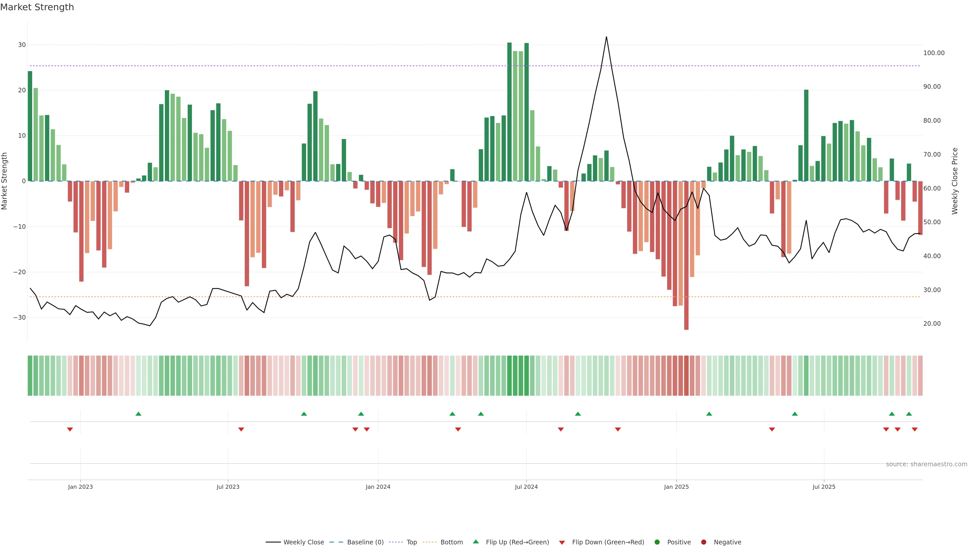This screenshot has height=551, width=980.
Task: Click the Jul 2025 x-axis label
Action: (x=824, y=487)
